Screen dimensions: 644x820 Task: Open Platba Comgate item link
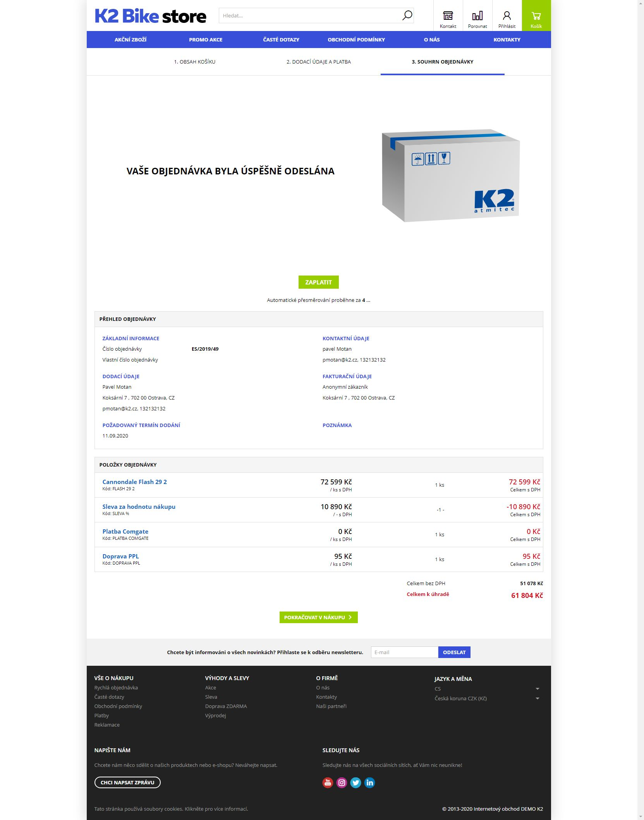(x=125, y=531)
